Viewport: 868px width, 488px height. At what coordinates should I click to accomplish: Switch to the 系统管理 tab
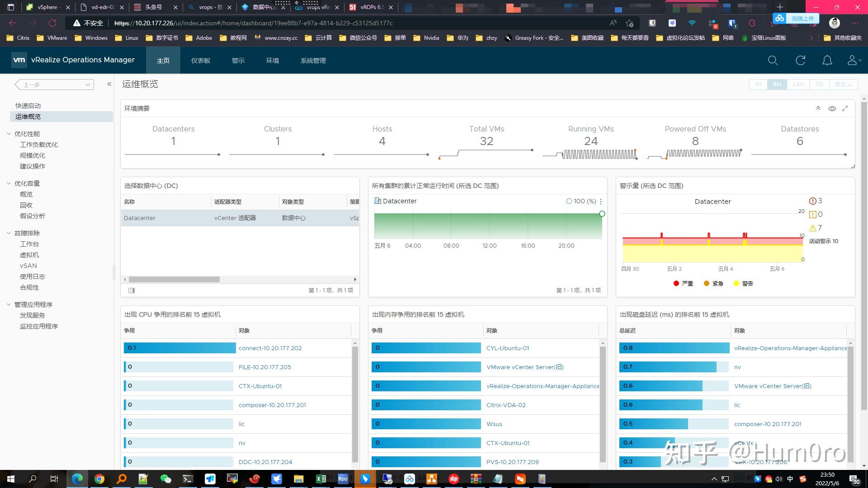coord(313,60)
